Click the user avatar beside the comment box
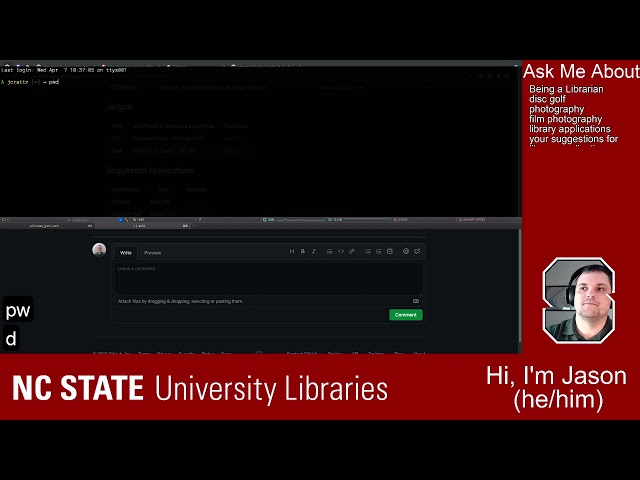Image resolution: width=640 pixels, height=480 pixels. pos(99,250)
